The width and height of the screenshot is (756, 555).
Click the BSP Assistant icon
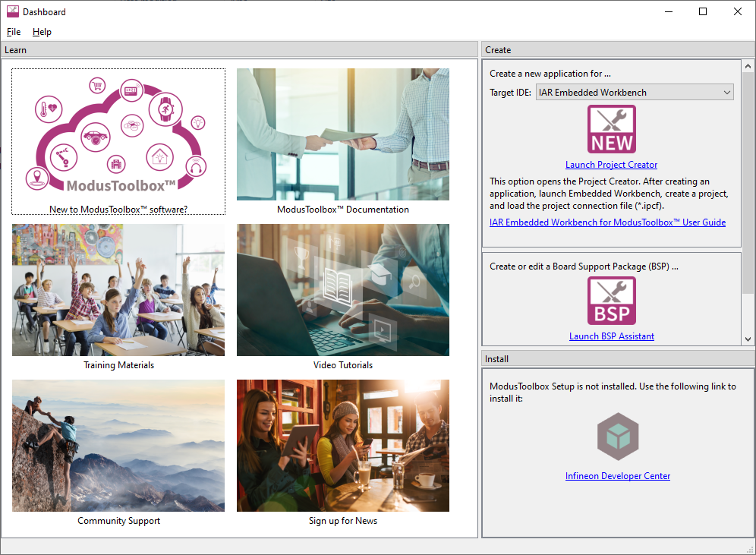tap(611, 301)
